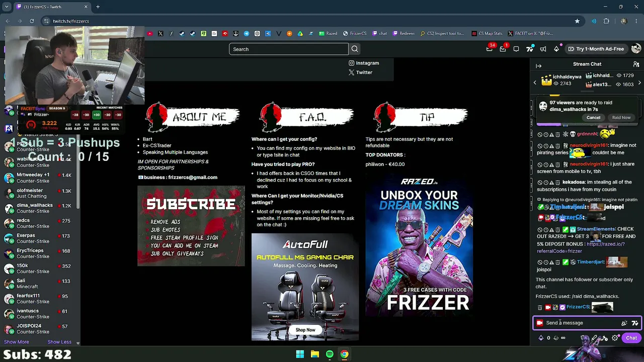Open dima_wallhacks channel in sidebar
The height and width of the screenshot is (362, 644).
(39, 208)
